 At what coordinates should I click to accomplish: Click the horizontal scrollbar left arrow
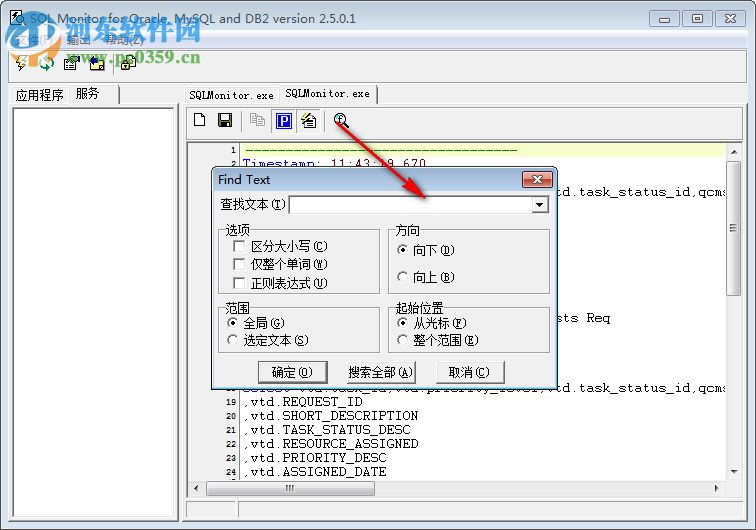coord(196,488)
